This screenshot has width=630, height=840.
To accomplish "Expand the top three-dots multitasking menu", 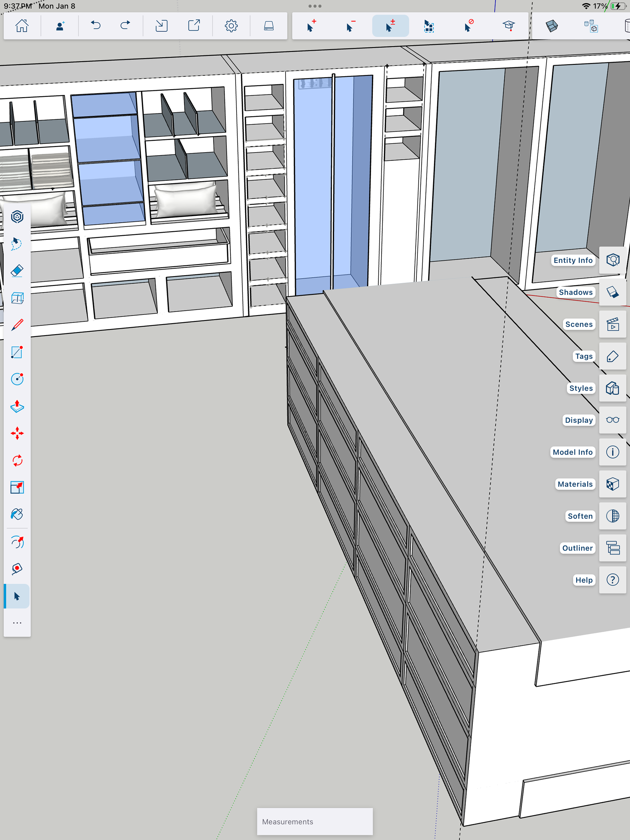I will 315,6.
